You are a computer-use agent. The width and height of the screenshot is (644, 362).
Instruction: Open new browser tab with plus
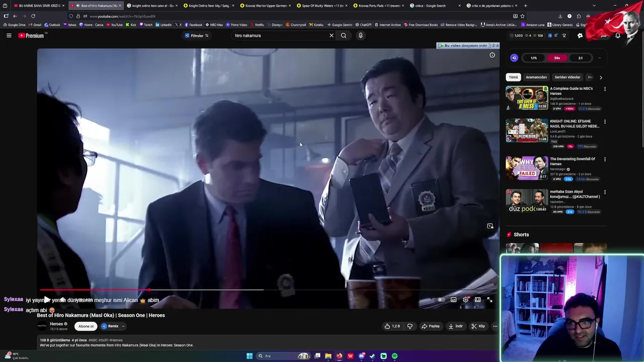[525, 6]
